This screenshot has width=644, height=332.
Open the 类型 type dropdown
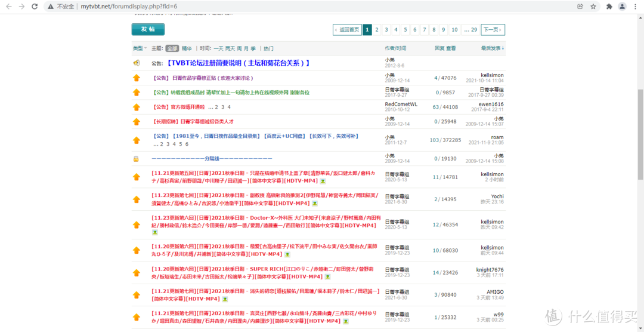point(140,48)
